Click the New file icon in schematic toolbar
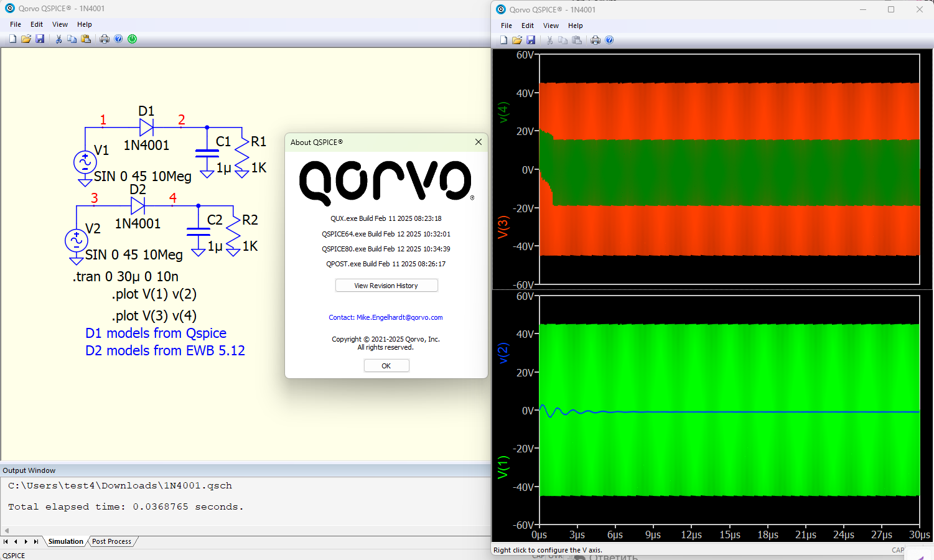The width and height of the screenshot is (934, 560). point(12,39)
